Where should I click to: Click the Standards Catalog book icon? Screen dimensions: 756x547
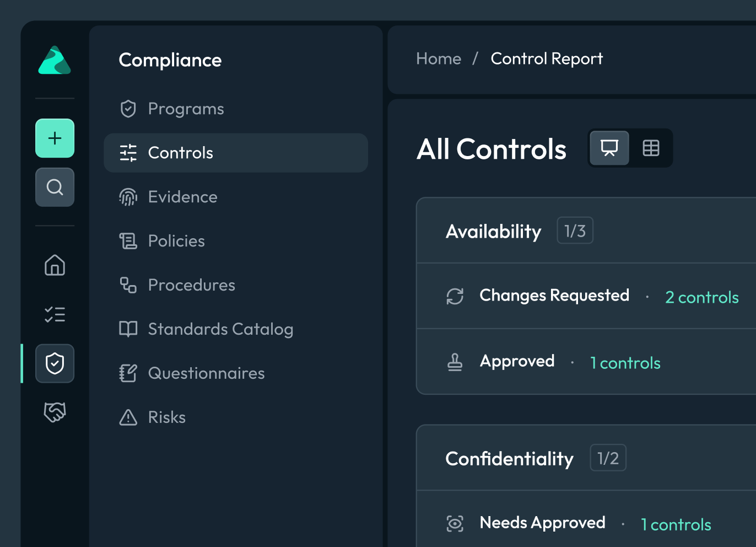click(128, 329)
